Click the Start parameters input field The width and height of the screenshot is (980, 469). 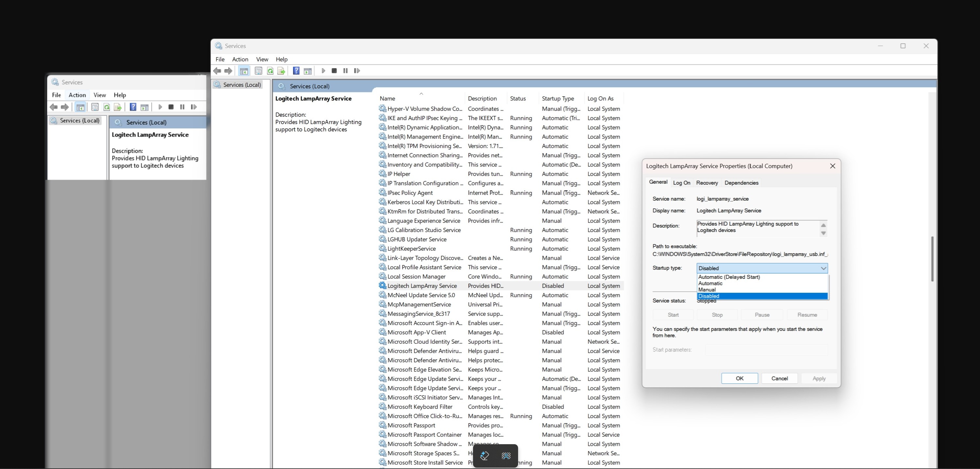(766, 350)
